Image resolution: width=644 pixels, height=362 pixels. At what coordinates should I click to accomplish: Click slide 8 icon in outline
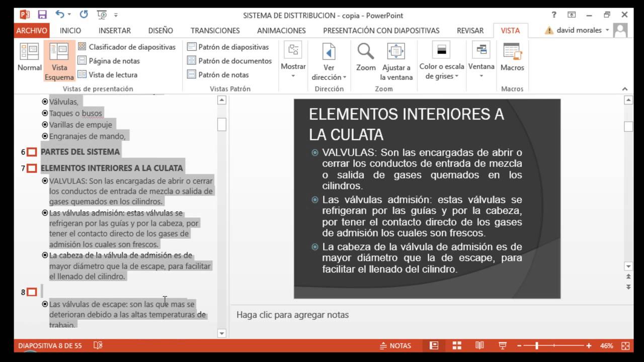coord(32,292)
